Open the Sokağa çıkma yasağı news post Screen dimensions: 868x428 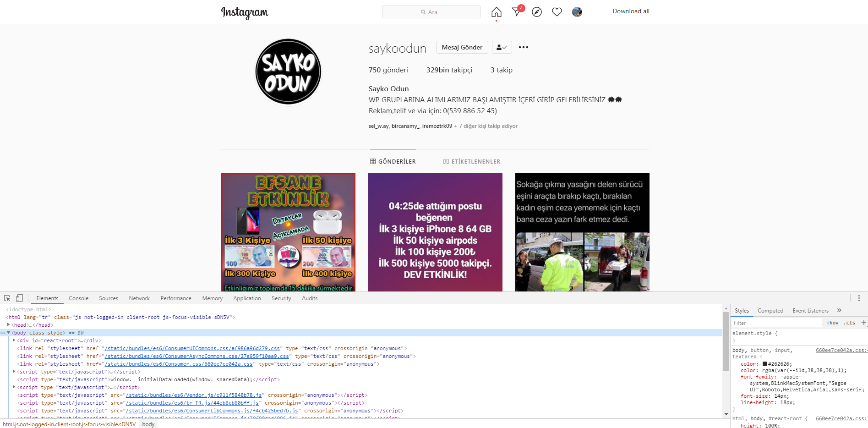click(x=582, y=232)
